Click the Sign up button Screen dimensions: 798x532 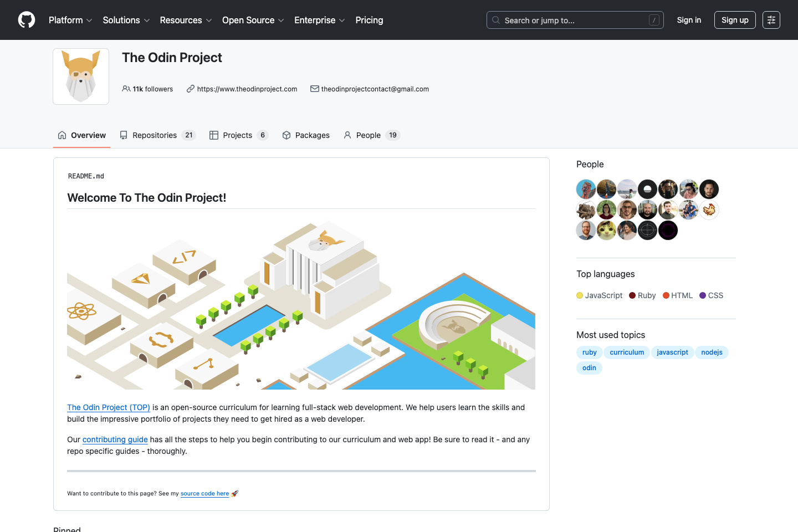click(735, 20)
